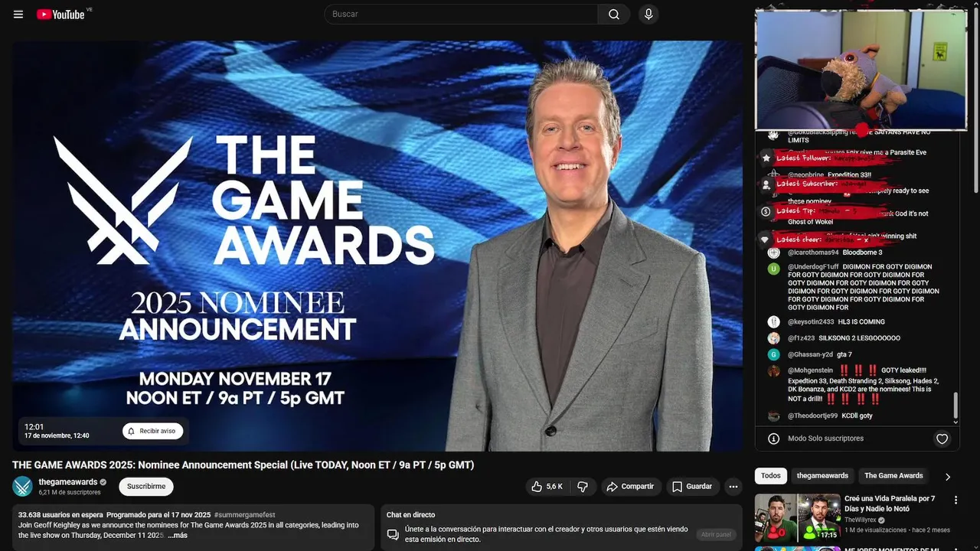
Task: Open thegameawards channel name link
Action: 68,482
